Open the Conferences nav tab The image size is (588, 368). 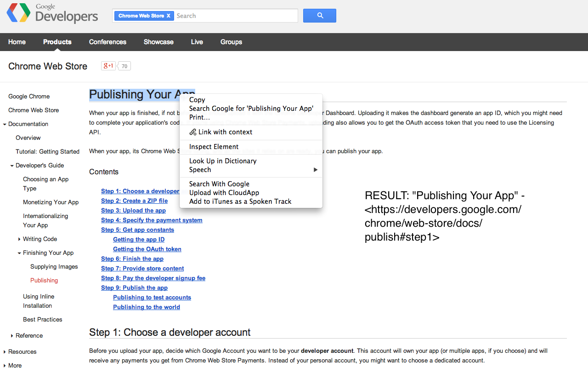click(x=107, y=42)
